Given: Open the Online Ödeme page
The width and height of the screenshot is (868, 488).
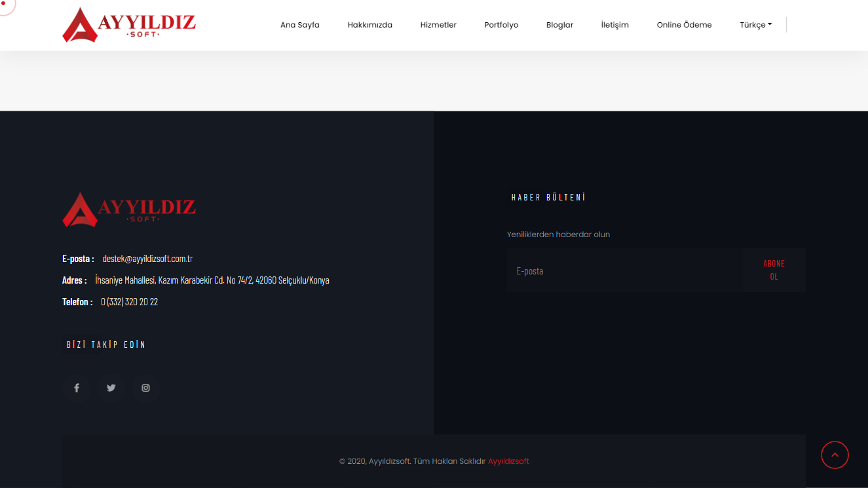Looking at the screenshot, I should point(684,25).
